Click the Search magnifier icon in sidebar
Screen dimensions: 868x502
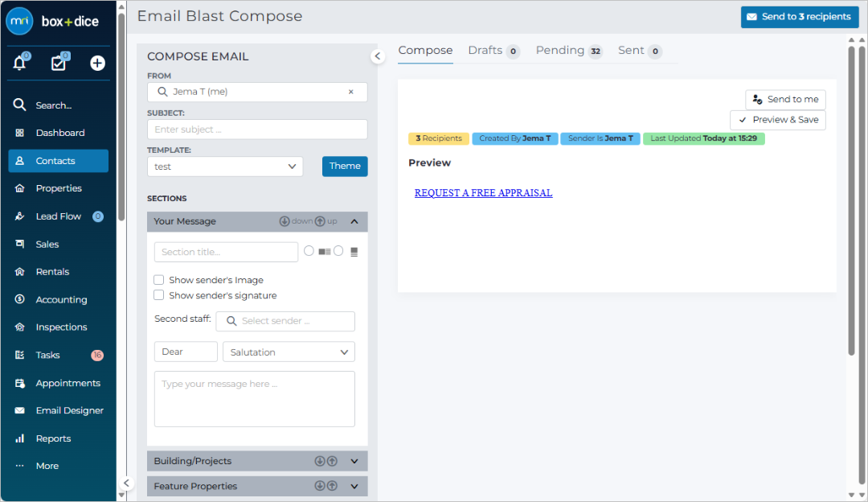19,105
